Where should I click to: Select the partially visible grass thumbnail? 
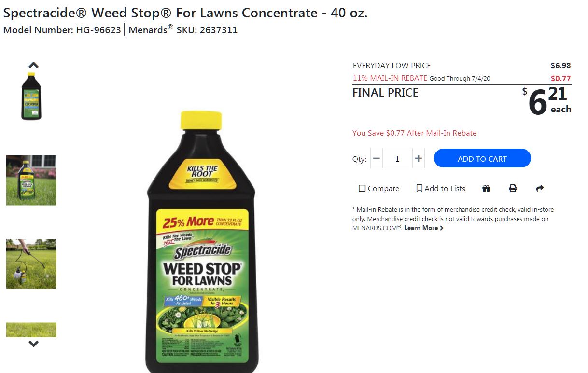pos(31,330)
